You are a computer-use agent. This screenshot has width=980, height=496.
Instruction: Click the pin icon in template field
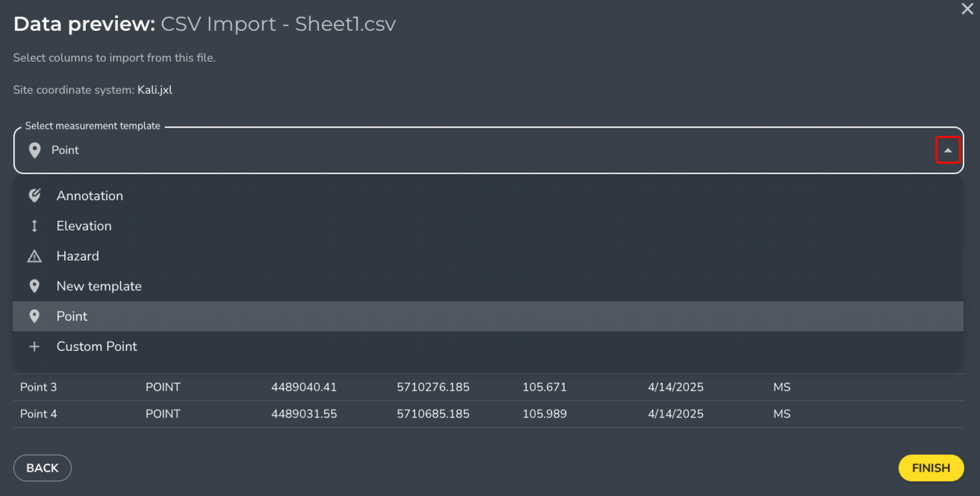point(34,151)
